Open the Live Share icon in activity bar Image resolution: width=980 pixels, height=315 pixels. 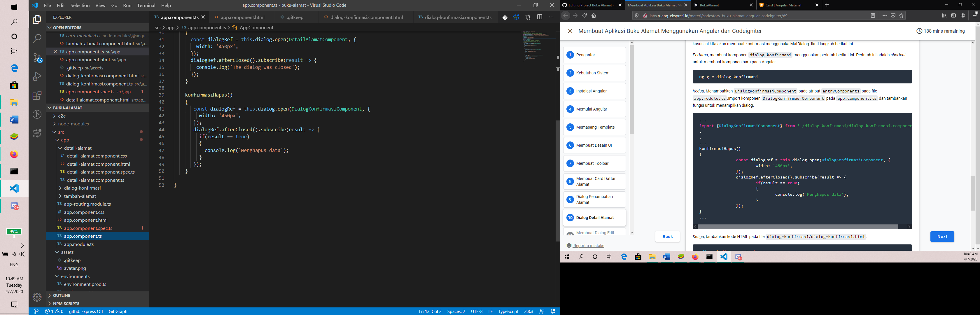pyautogui.click(x=37, y=133)
